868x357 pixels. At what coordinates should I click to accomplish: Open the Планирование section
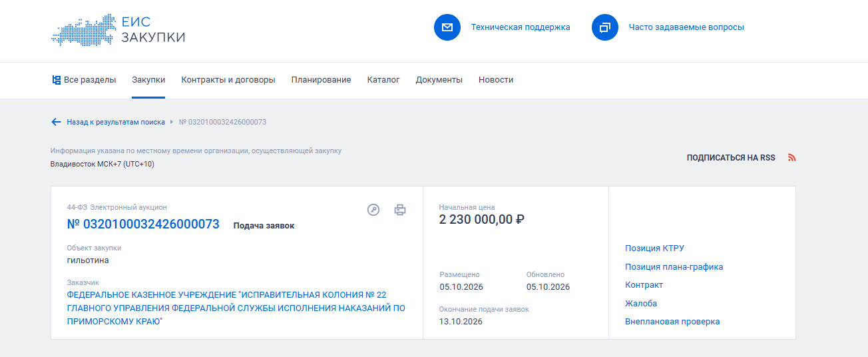coord(321,80)
